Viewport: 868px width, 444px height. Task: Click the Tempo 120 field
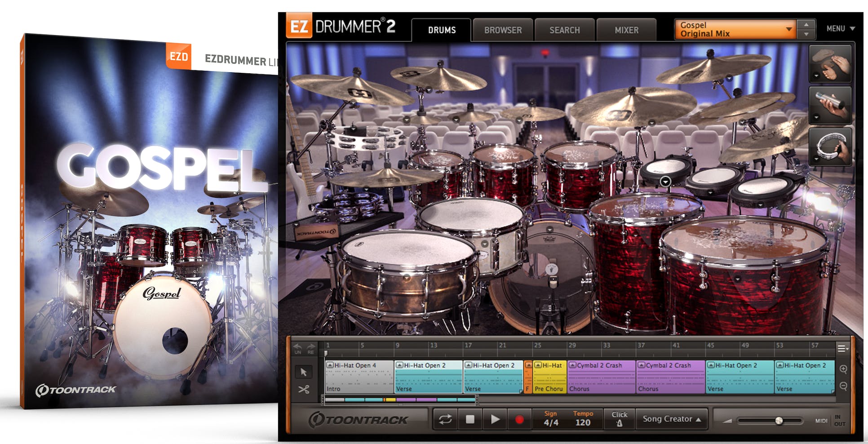pyautogui.click(x=583, y=419)
